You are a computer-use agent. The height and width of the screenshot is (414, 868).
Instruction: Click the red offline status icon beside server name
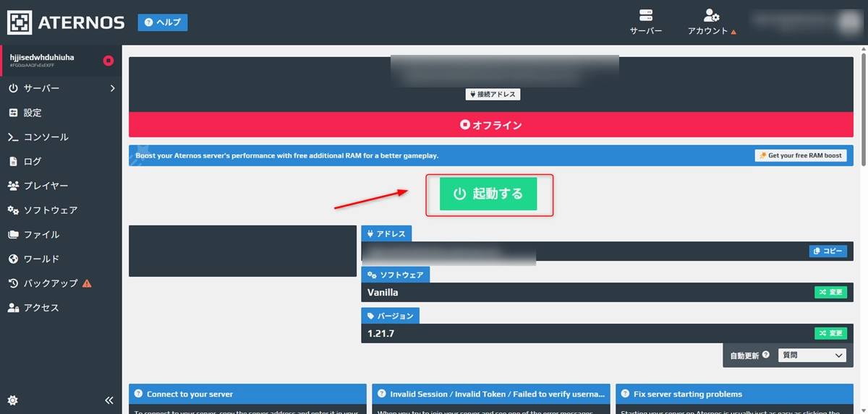pyautogui.click(x=109, y=61)
